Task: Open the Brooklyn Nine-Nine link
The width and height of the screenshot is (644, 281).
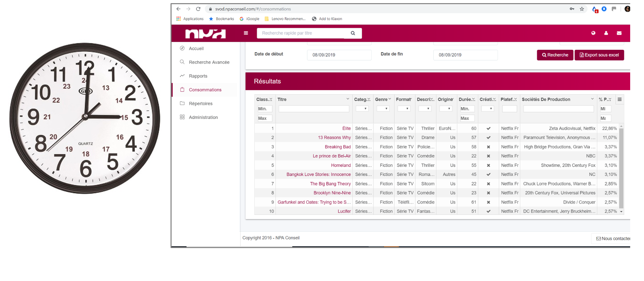Action: [x=332, y=193]
